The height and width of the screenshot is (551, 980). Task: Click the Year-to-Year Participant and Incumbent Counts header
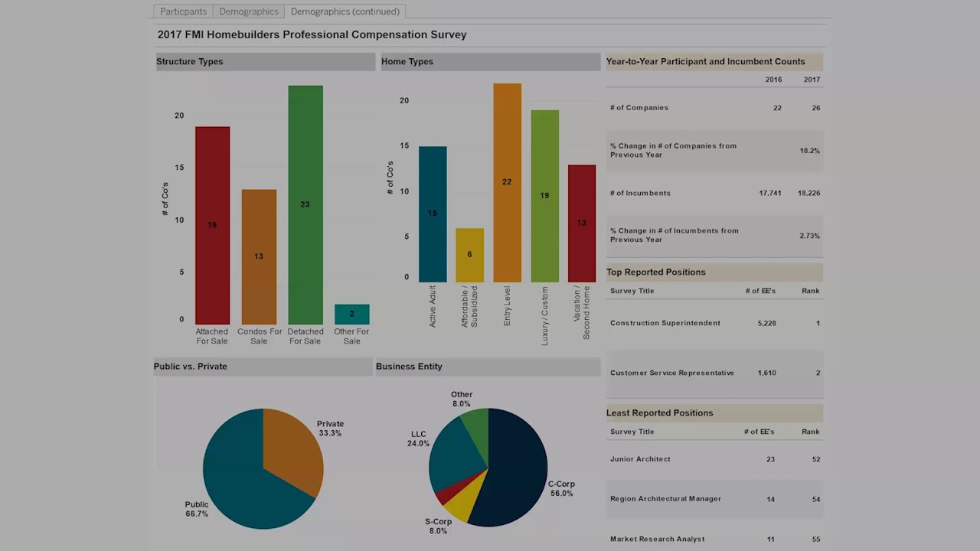[714, 61]
